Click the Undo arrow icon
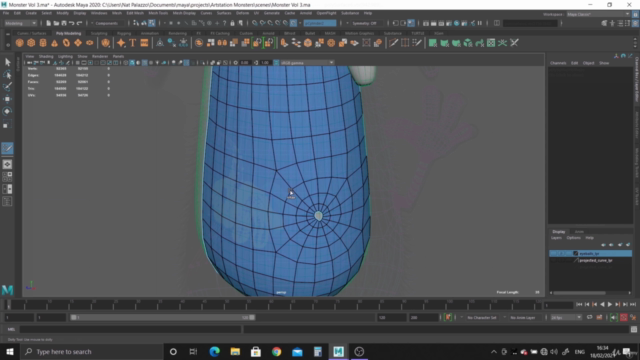The image size is (640, 360). (71, 23)
